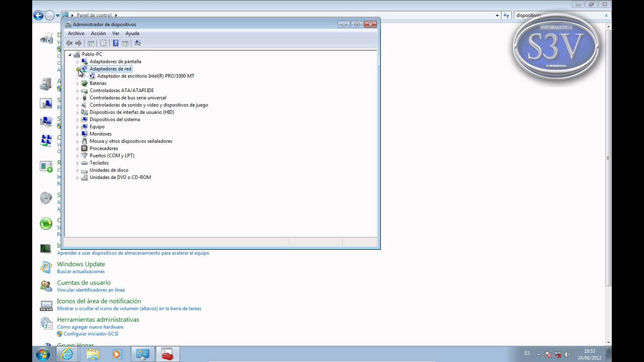The image size is (644, 362).
Task: Click the Puertos (COM y LPT) icon
Action: (x=85, y=156)
